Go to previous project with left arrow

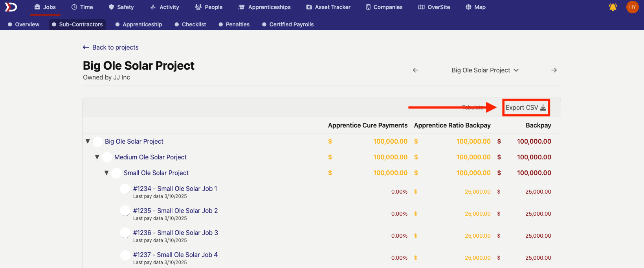416,70
